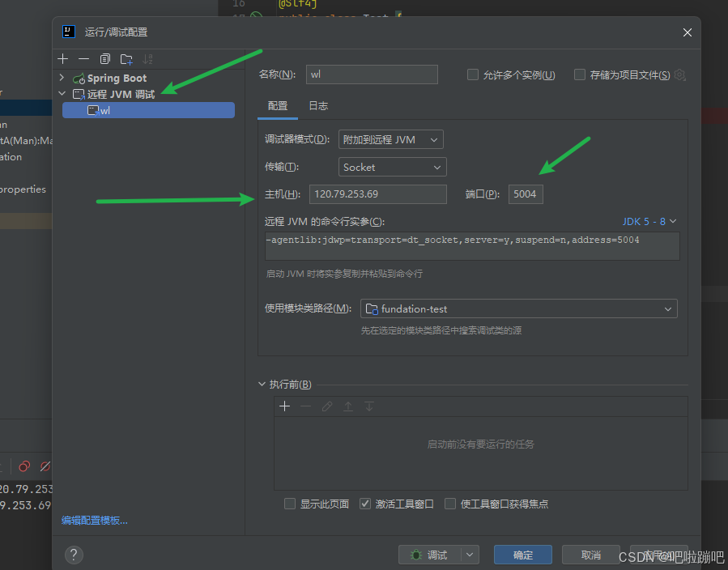This screenshot has height=570, width=728.
Task: Collapse the 执行前 section
Action: [262, 385]
